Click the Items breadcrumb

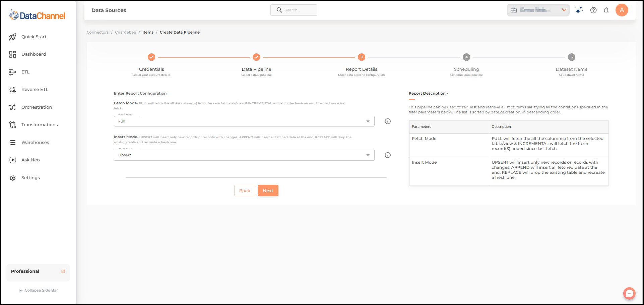click(x=148, y=32)
